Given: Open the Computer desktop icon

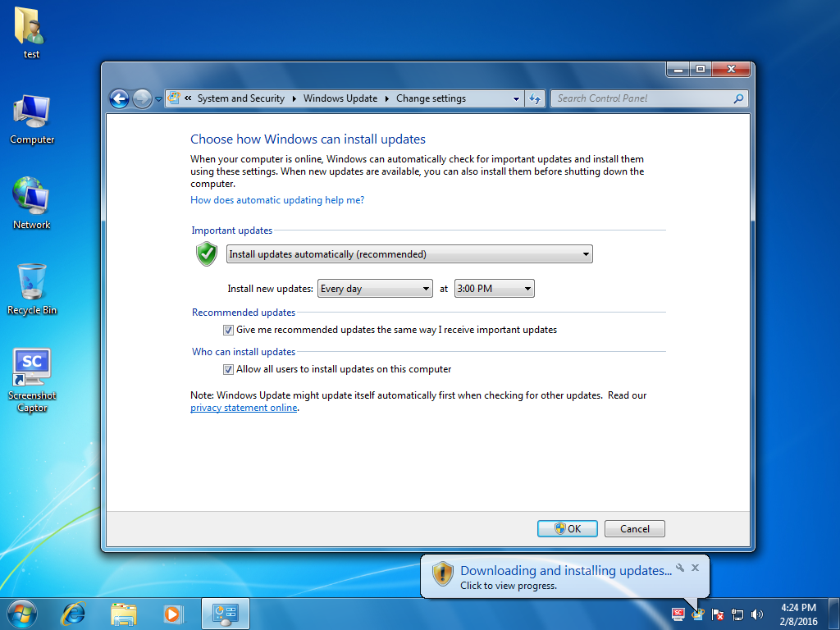Looking at the screenshot, I should tap(32, 120).
